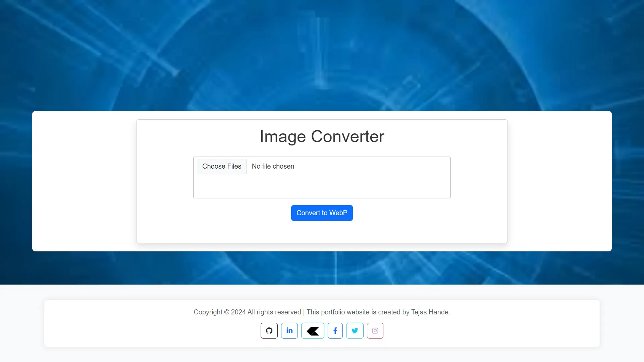Open the Twitter profile icon
This screenshot has width=644, height=362.
(x=355, y=330)
